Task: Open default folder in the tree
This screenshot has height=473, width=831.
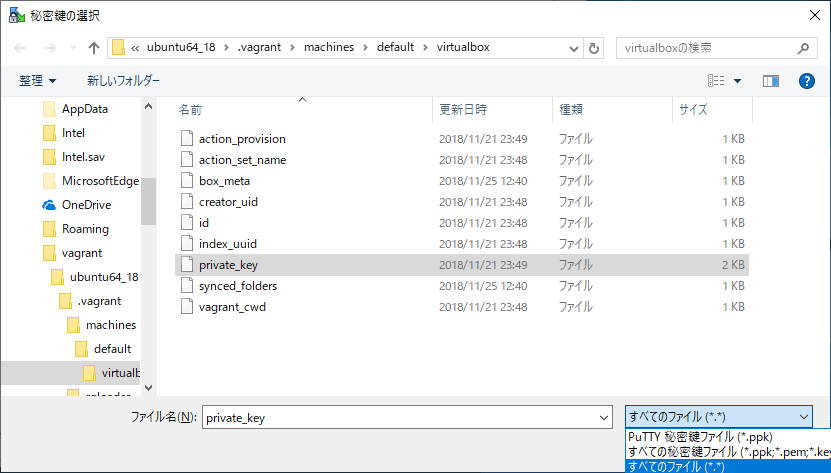Action: tap(112, 349)
